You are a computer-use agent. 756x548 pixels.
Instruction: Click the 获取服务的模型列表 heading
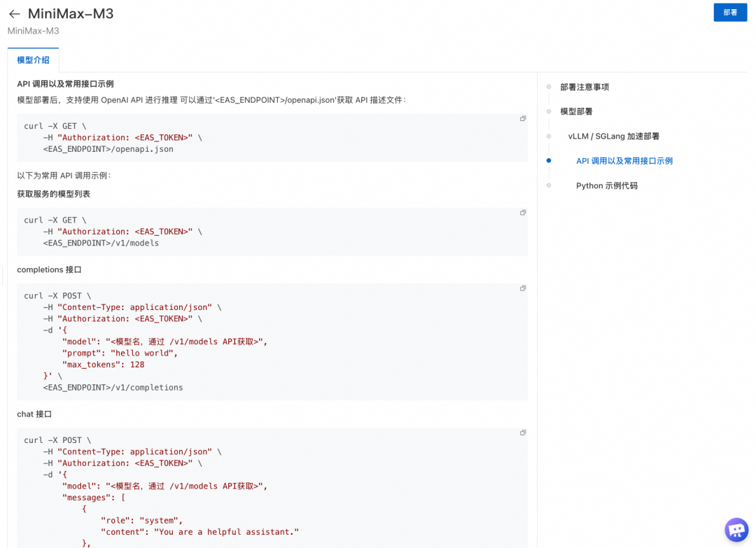pyautogui.click(x=53, y=195)
